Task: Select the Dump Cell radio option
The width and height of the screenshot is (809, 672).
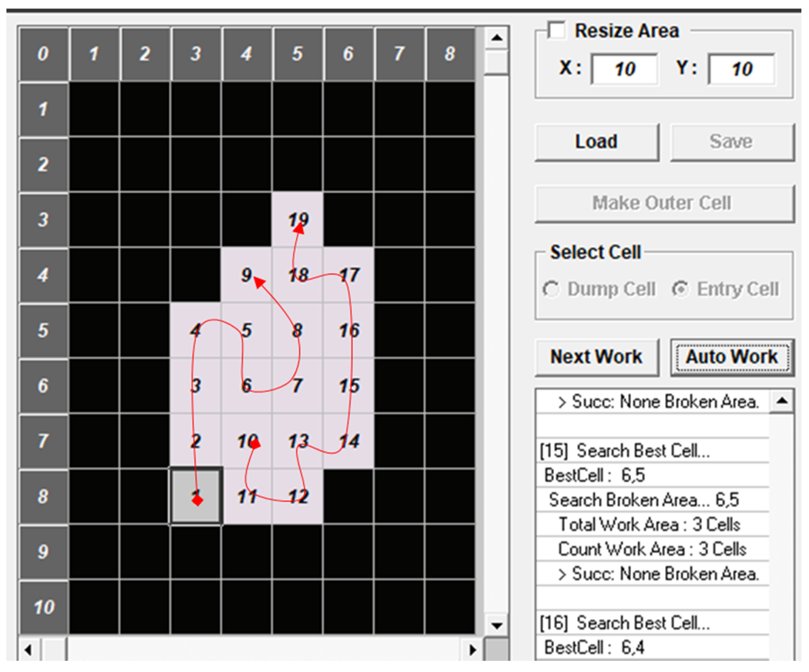Action: click(551, 289)
